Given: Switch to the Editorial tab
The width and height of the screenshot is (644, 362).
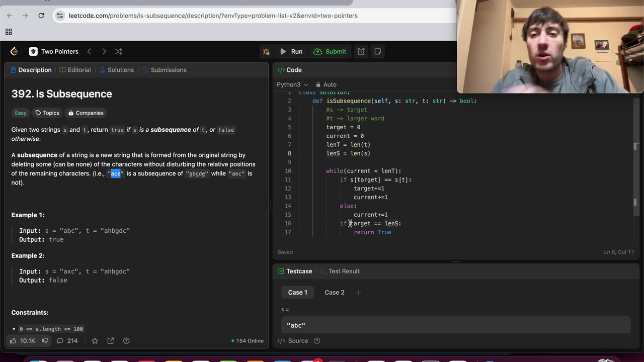Looking at the screenshot, I should (x=75, y=70).
